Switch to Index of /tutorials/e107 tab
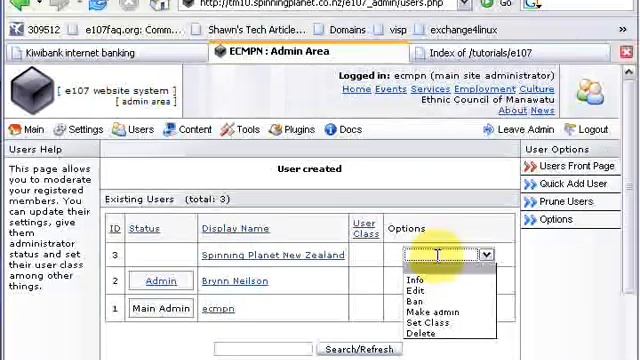The height and width of the screenshot is (360, 640). (x=511, y=53)
